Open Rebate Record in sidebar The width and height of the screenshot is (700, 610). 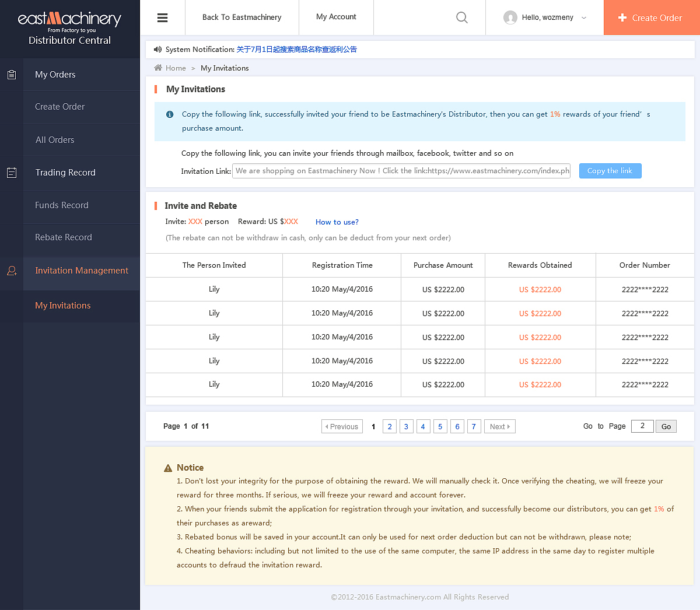pyautogui.click(x=64, y=237)
